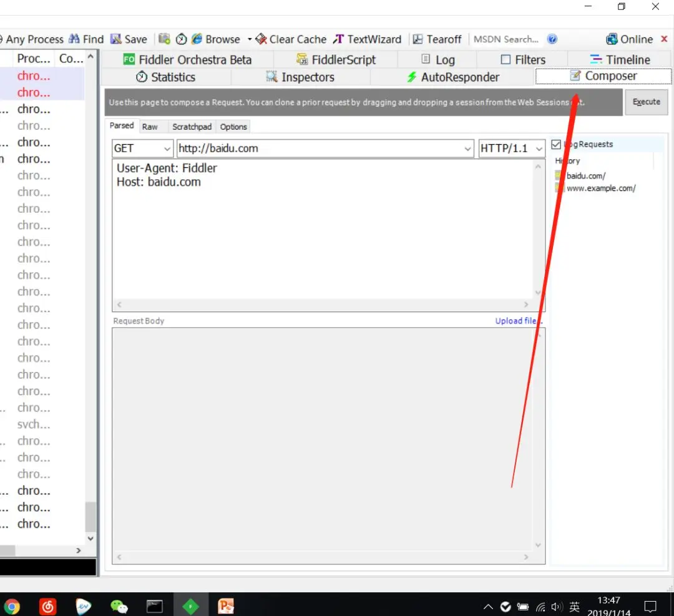Expand the URL history dropdown arrow
674x616 pixels.
click(467, 149)
